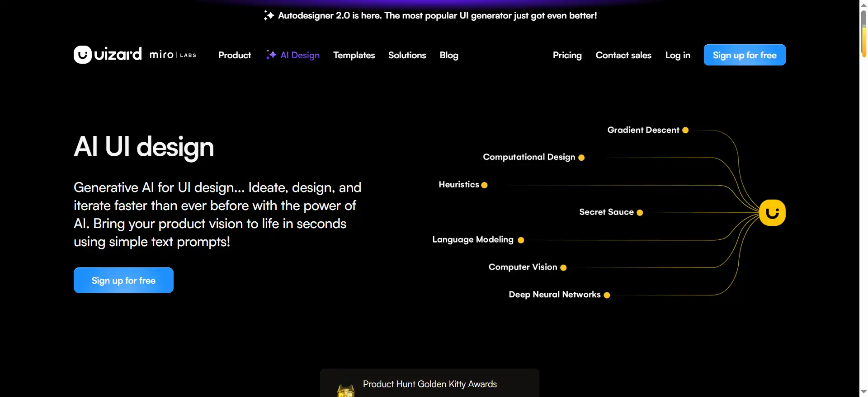868x397 pixels.
Task: Click the yellow dot beside Secret Sauce
Action: pyautogui.click(x=640, y=212)
